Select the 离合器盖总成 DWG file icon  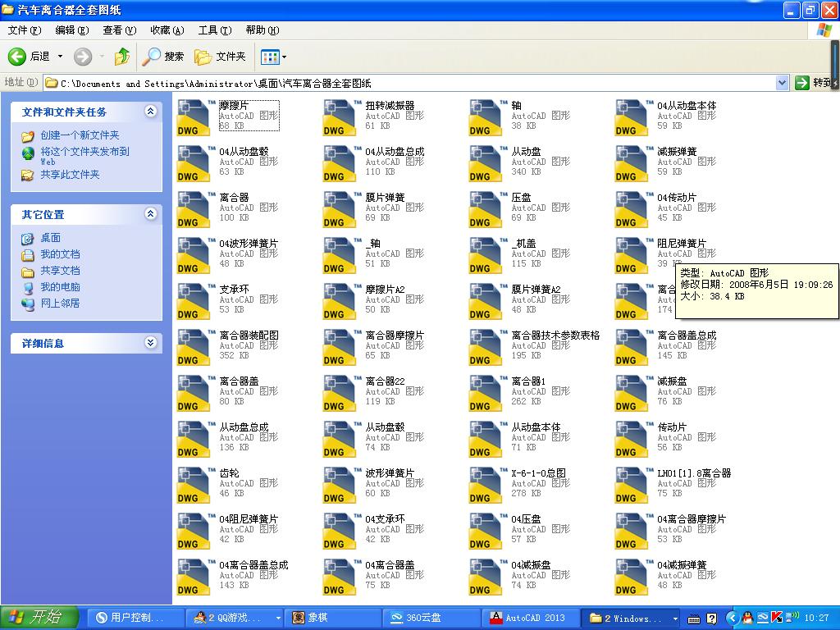(632, 348)
